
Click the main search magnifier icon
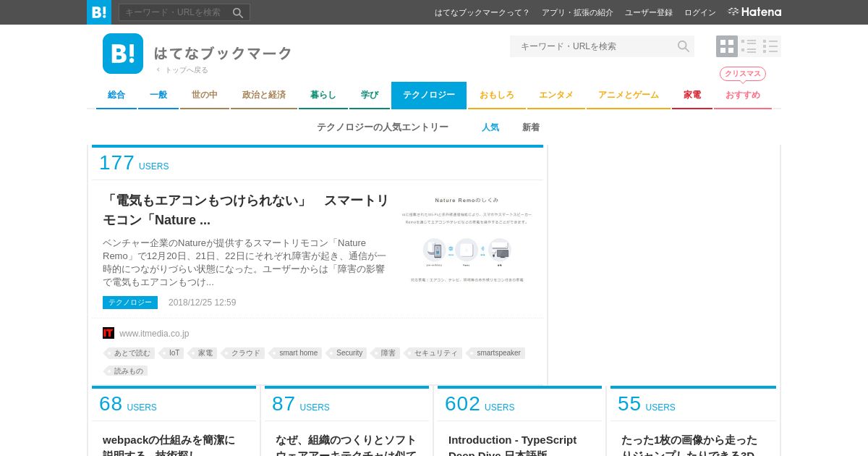pos(683,46)
